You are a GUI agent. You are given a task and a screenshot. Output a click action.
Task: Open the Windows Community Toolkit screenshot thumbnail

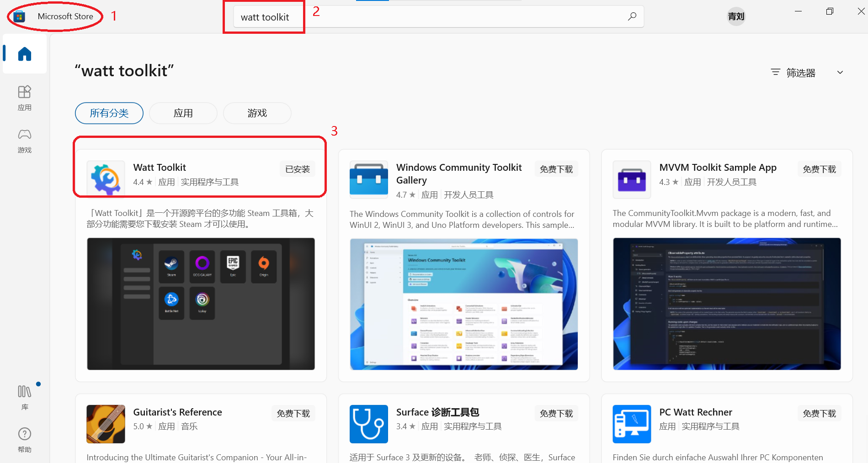coord(464,304)
